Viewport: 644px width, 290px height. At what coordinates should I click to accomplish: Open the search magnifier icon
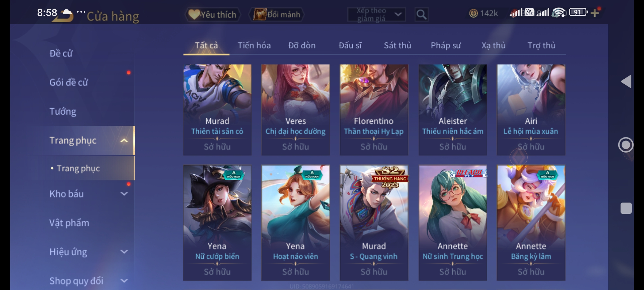421,15
